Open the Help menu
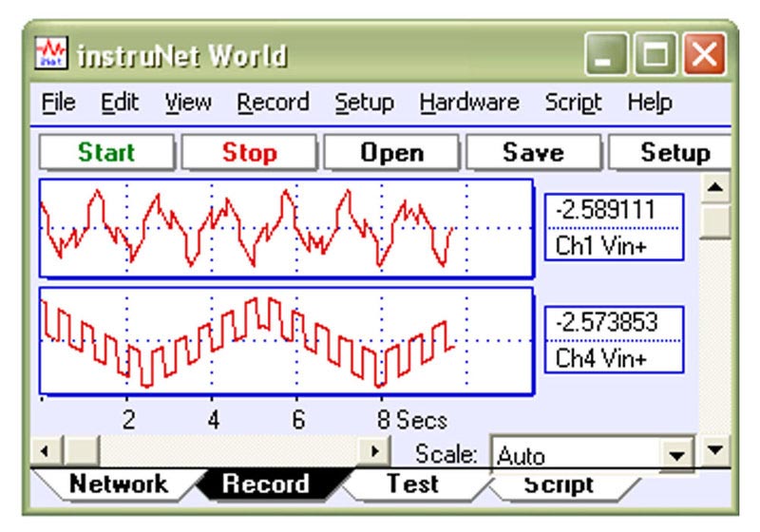Screen dimensions: 760x532 [650, 103]
